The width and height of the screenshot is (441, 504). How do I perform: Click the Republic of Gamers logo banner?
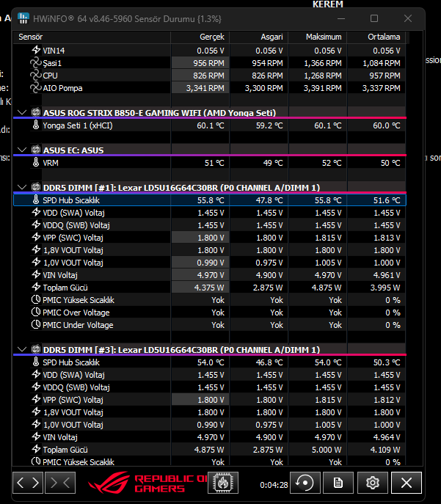[x=147, y=483]
